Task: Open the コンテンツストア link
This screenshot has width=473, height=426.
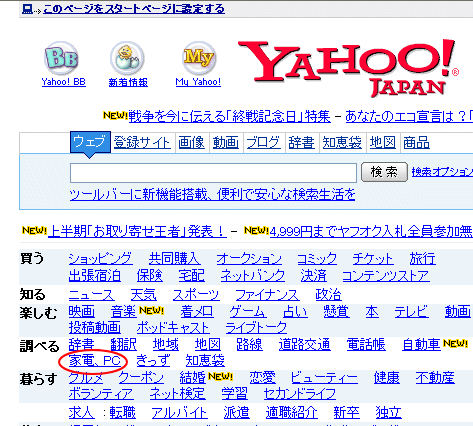Action: [x=386, y=276]
